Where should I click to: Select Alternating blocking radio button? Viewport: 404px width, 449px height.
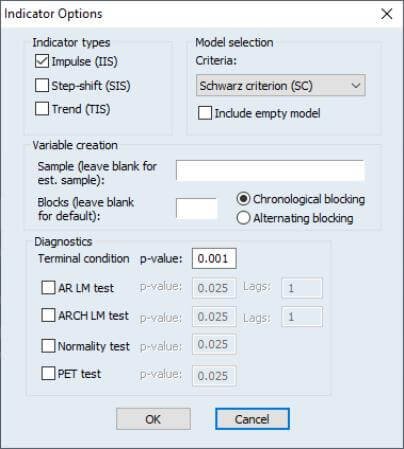(243, 218)
